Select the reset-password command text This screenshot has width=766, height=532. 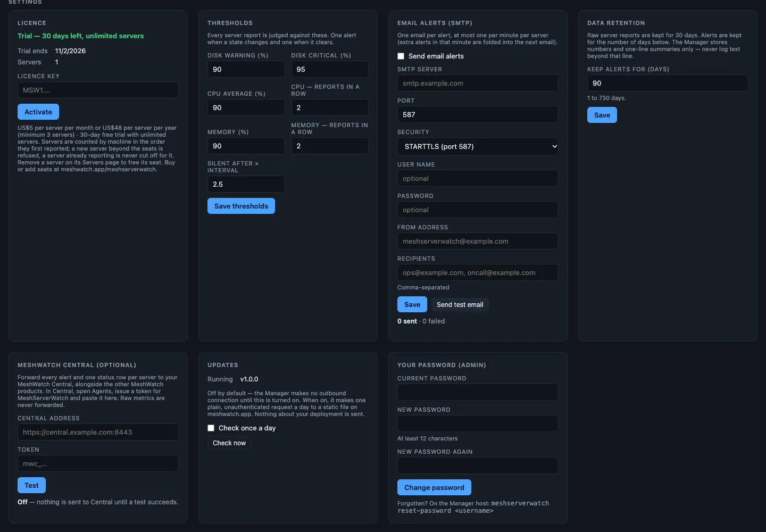click(473, 507)
